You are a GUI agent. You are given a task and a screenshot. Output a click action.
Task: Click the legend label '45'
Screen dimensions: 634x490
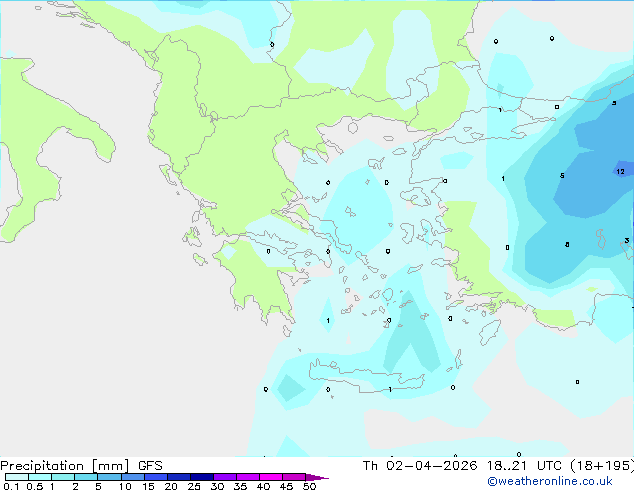(286, 486)
